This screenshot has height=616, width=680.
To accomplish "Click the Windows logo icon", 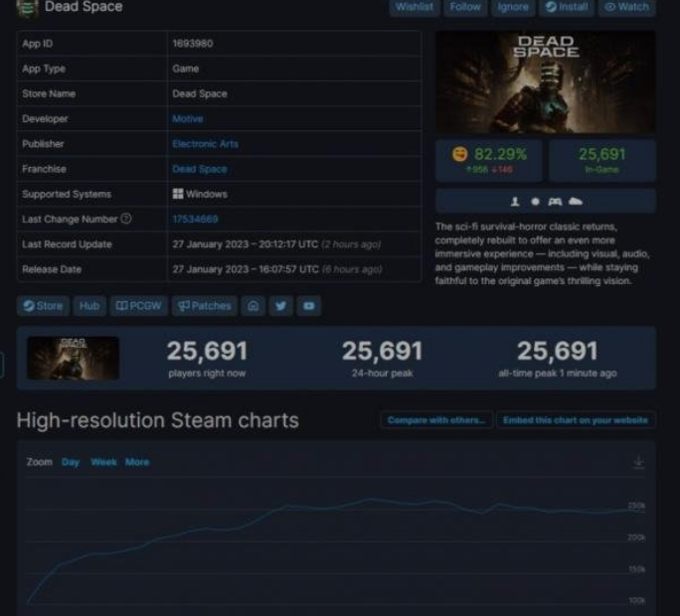I will pyautogui.click(x=178, y=194).
